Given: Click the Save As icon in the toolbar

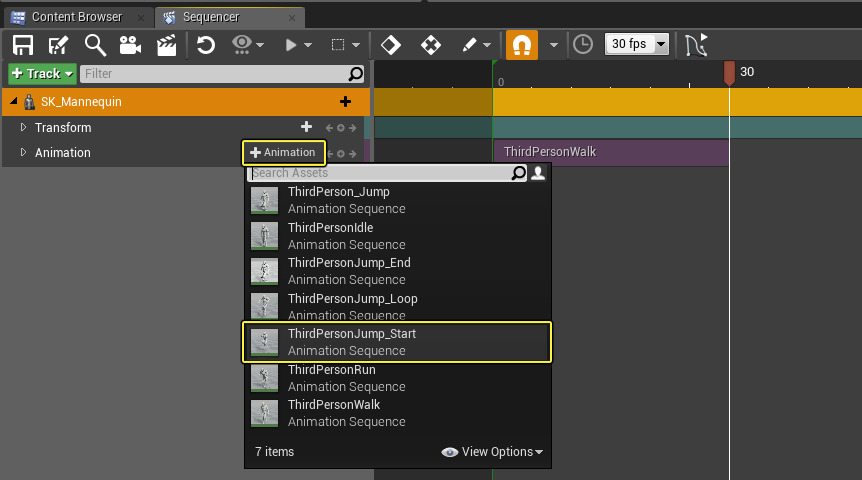Looking at the screenshot, I should point(58,45).
